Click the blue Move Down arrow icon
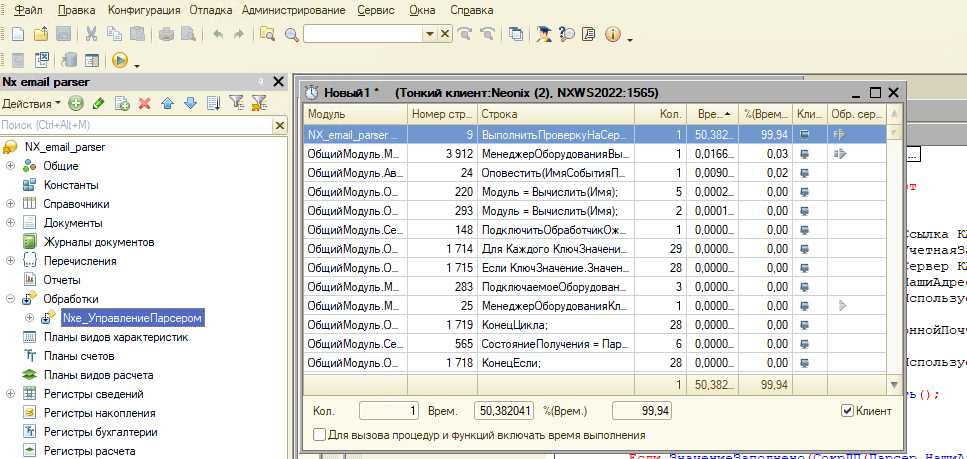This screenshot has width=967, height=459. click(189, 103)
